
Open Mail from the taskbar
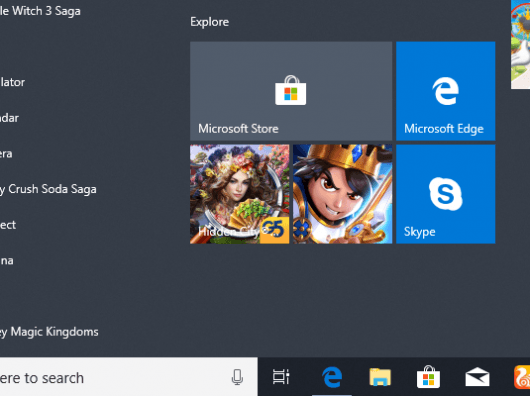(x=477, y=377)
